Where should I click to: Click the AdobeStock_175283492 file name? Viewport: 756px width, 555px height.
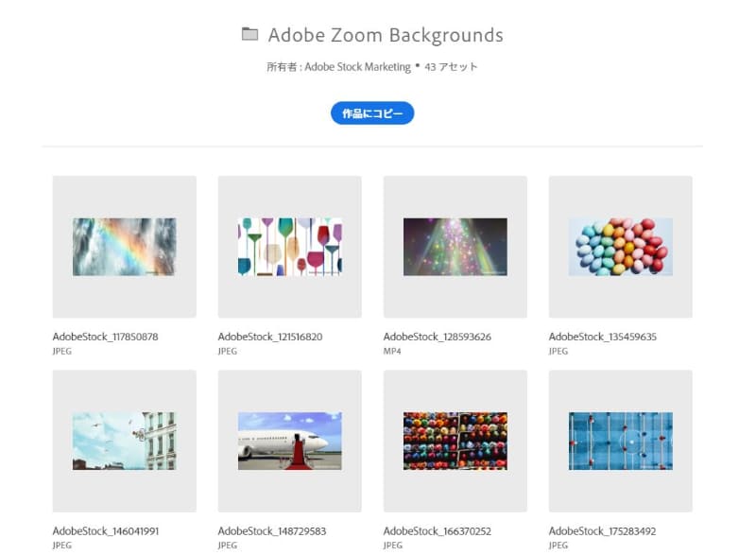click(x=602, y=531)
